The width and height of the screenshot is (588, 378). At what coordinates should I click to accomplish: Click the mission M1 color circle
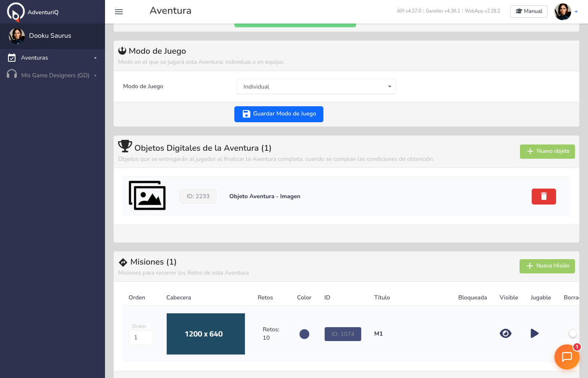click(304, 334)
